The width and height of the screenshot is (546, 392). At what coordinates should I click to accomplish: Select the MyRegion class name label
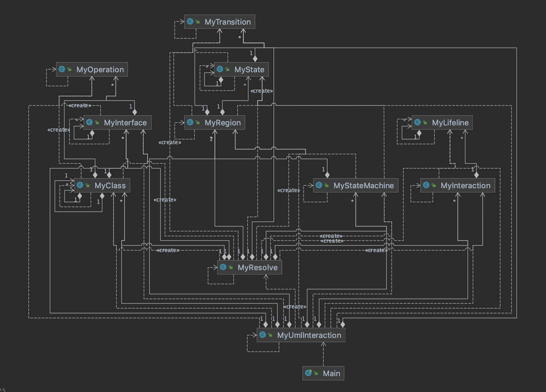(223, 123)
